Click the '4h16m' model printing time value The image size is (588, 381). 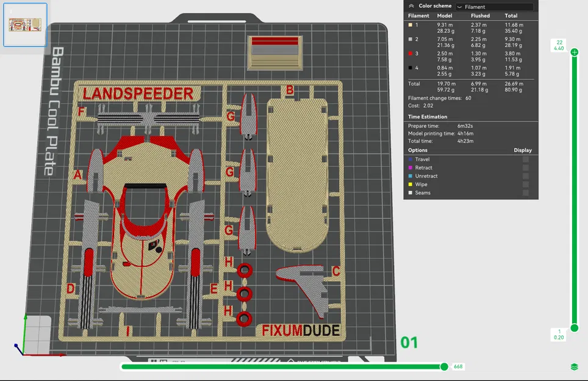(x=465, y=134)
